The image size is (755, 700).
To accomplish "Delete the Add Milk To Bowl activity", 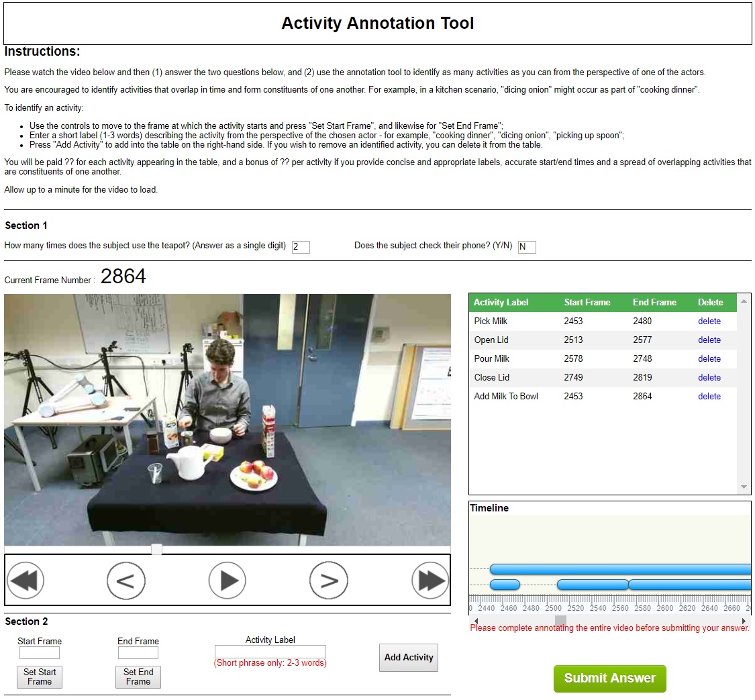I will coord(709,397).
